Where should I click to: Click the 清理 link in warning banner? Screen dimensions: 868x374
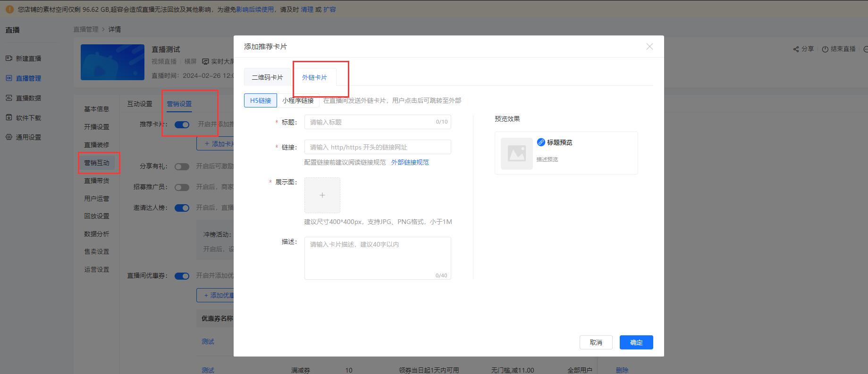point(307,9)
